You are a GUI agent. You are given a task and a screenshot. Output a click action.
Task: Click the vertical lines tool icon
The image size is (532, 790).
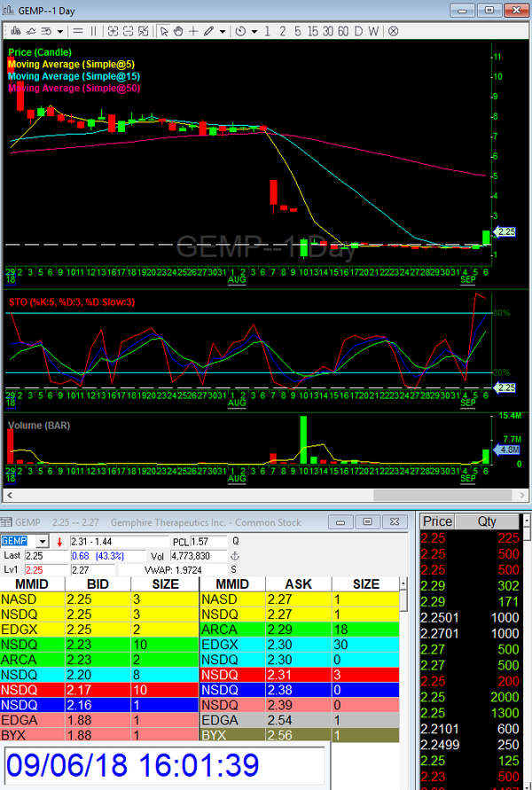[x=92, y=31]
